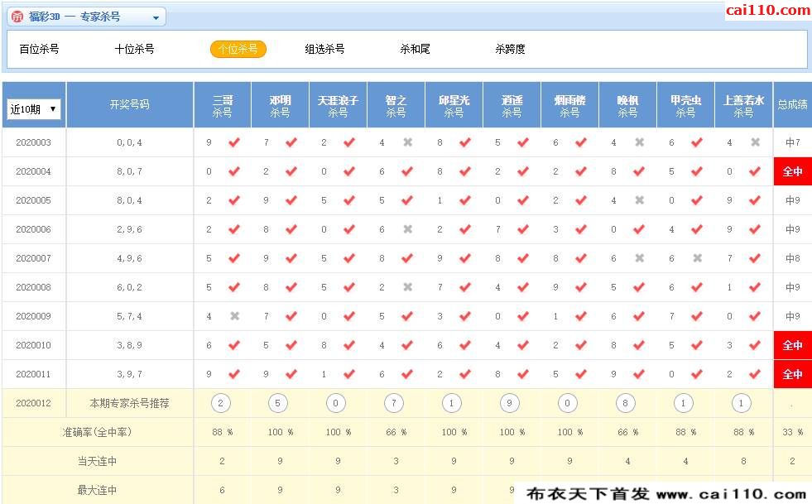
Task: Click the red checkmark for 三哥 in row 2020003
Action: (x=234, y=142)
